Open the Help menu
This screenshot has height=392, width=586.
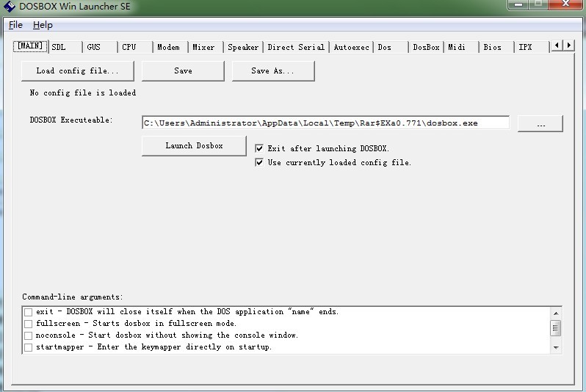tap(43, 25)
